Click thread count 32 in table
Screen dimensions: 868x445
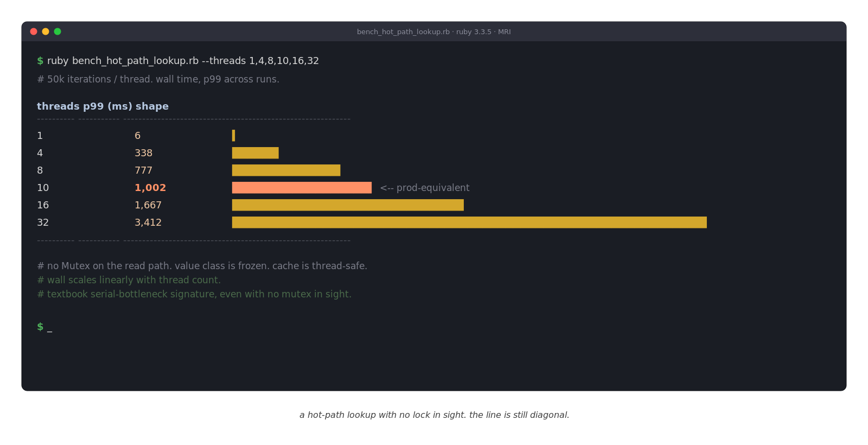(x=43, y=223)
